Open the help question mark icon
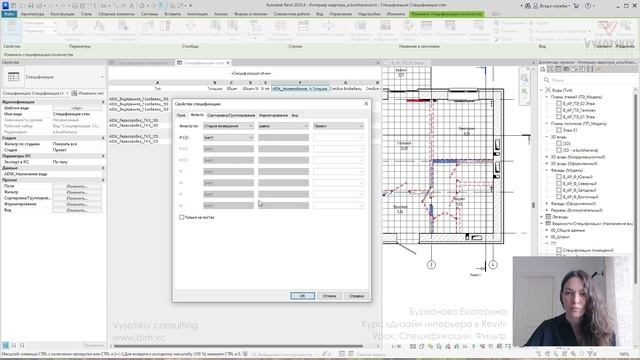640x360 pixels. tap(588, 6)
